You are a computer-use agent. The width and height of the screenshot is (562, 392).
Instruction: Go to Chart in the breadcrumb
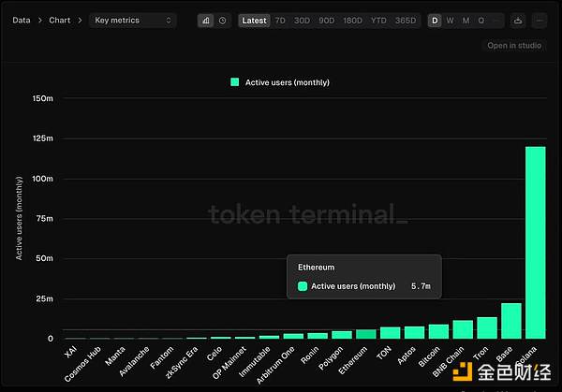(x=61, y=20)
